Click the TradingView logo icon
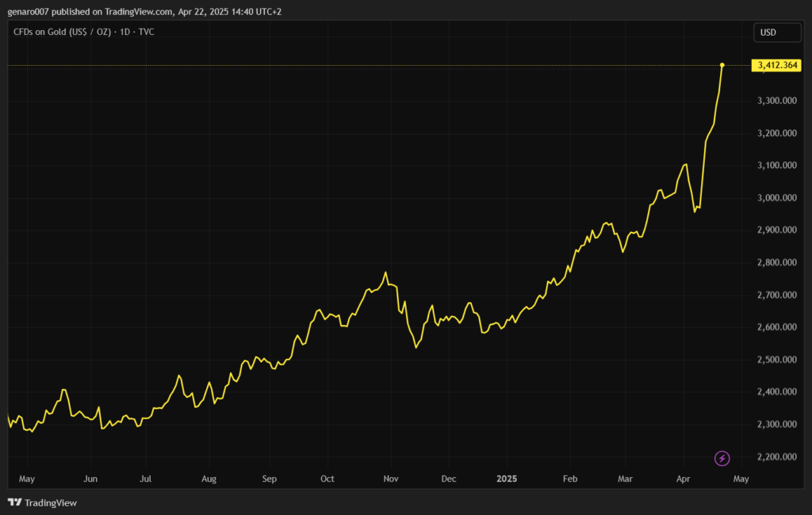The image size is (812, 515). [x=14, y=502]
